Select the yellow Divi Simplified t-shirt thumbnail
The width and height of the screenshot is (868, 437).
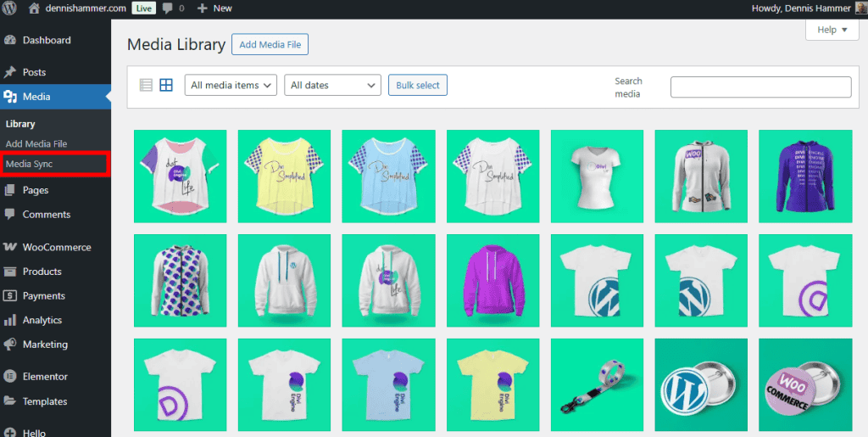point(285,176)
